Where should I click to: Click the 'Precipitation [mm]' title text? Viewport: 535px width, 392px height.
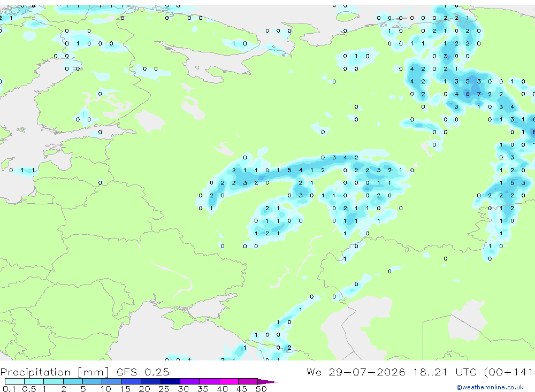click(55, 372)
